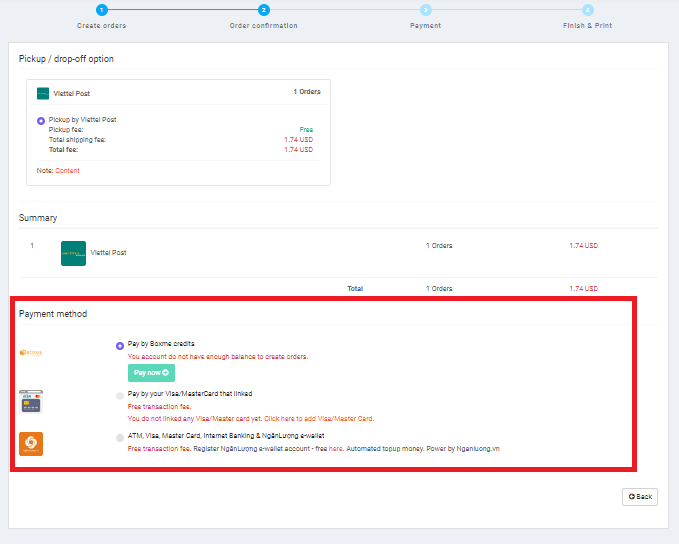Click the 1.74 USD amount in the Total row

[583, 288]
